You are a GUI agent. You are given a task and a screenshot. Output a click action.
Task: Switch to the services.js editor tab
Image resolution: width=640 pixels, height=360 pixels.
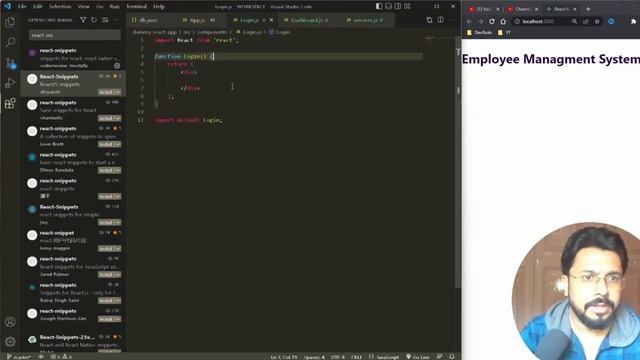(367, 20)
